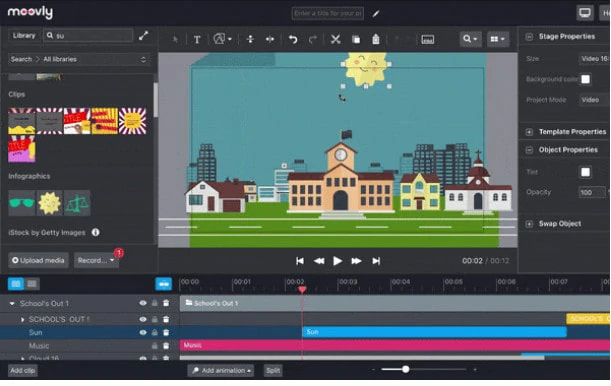Click the Upload media button
Screen dimensions: 611x386
point(38,260)
